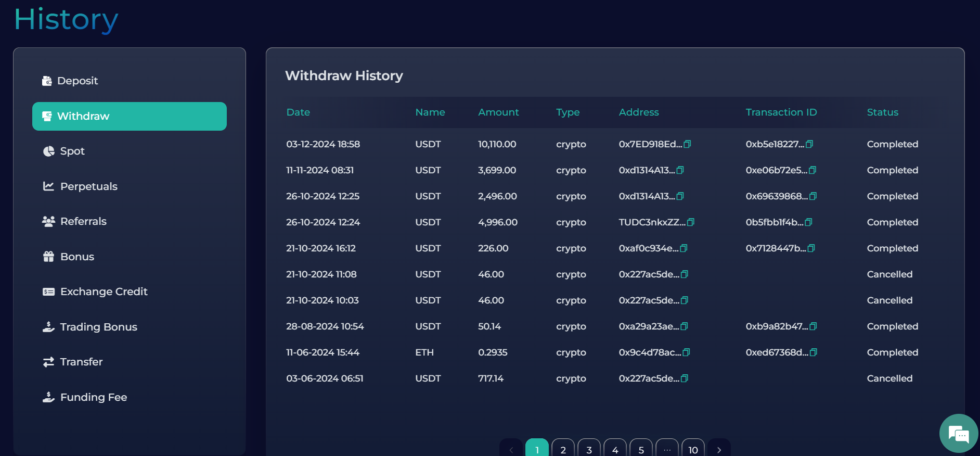The height and width of the screenshot is (456, 980).
Task: Copy transaction ID 0xb9a82b47
Action: tap(814, 326)
